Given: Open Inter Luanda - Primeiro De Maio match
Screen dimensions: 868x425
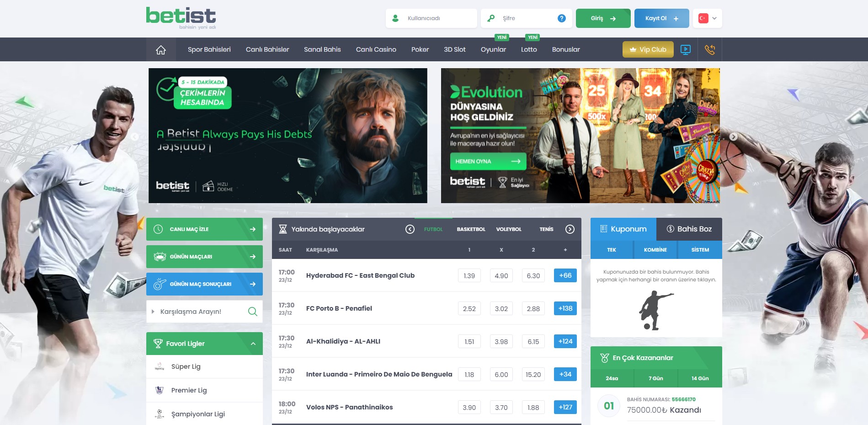Looking at the screenshot, I should 379,374.
